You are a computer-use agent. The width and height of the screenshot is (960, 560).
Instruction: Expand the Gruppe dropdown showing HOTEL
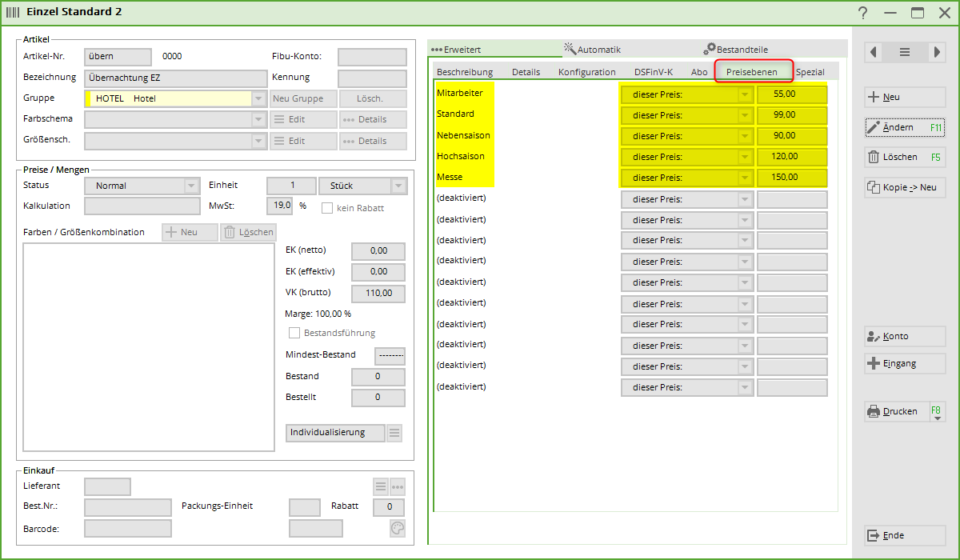(258, 98)
